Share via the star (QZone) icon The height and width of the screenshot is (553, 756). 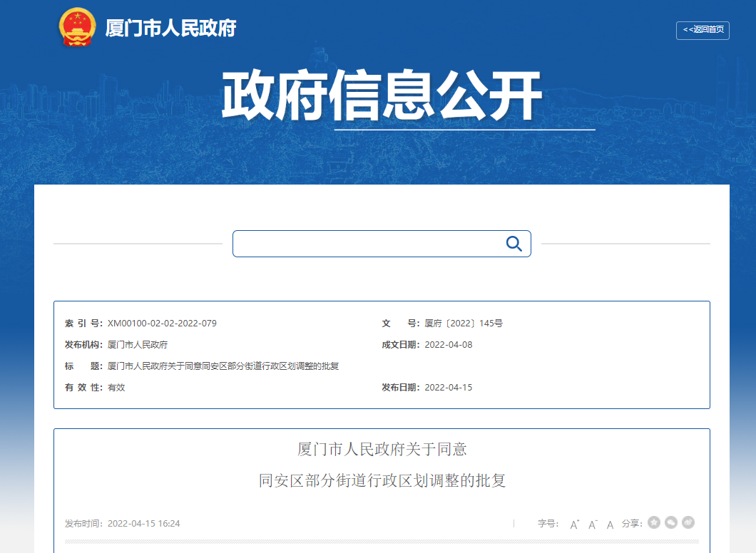click(654, 522)
